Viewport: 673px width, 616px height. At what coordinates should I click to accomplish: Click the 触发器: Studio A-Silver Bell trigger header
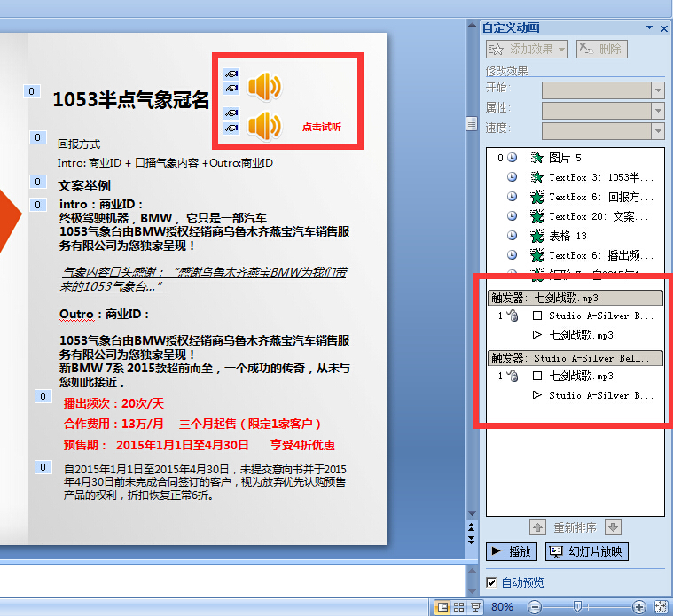click(x=575, y=358)
